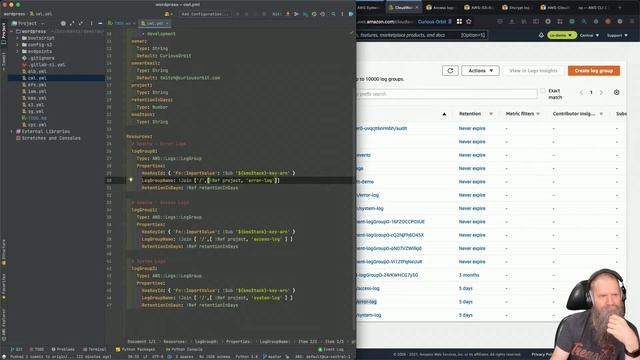Click the Search Everywhere magnifier icon in PyCharm
The image size is (640, 360).
[x=333, y=14]
